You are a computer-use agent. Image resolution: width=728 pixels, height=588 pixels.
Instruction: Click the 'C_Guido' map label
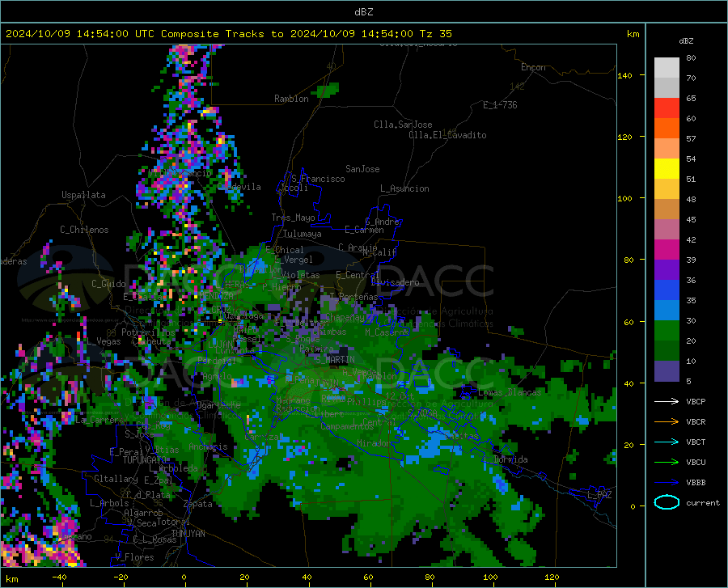tap(108, 284)
